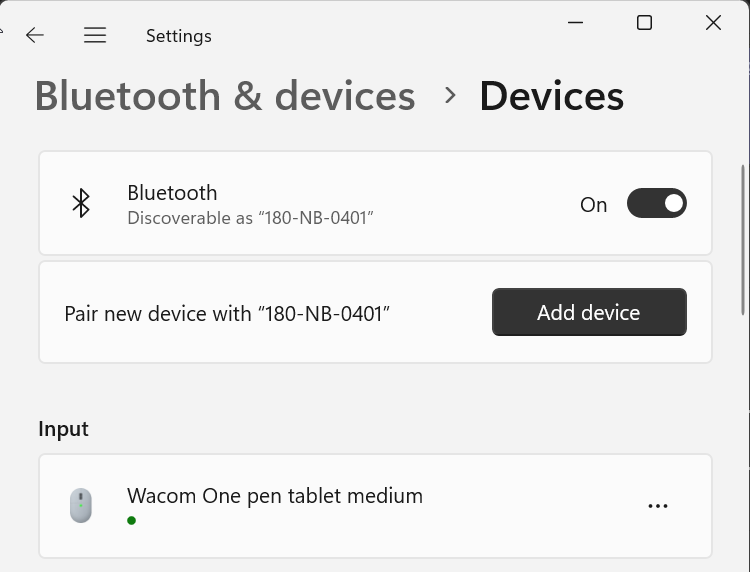Maximize the Settings window
750x572 pixels.
(644, 22)
